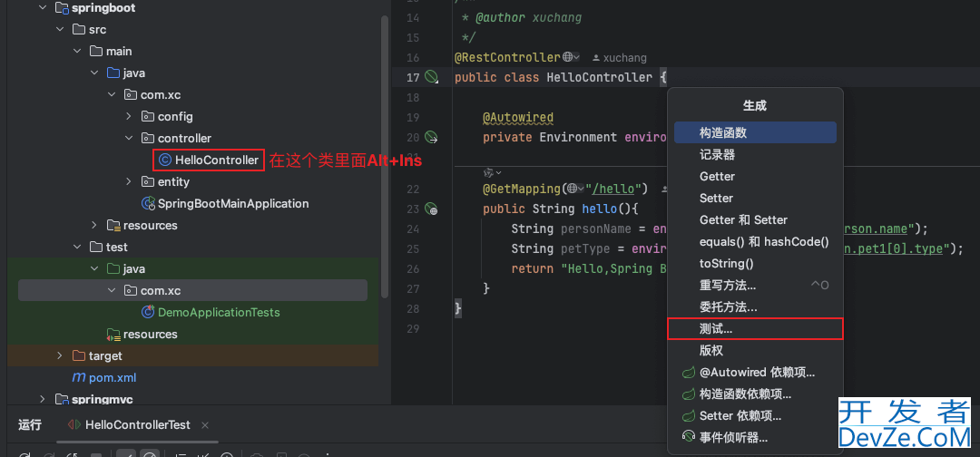Image resolution: width=980 pixels, height=457 pixels.
Task: Select 重写方法... menu entry
Action: pyautogui.click(x=755, y=286)
